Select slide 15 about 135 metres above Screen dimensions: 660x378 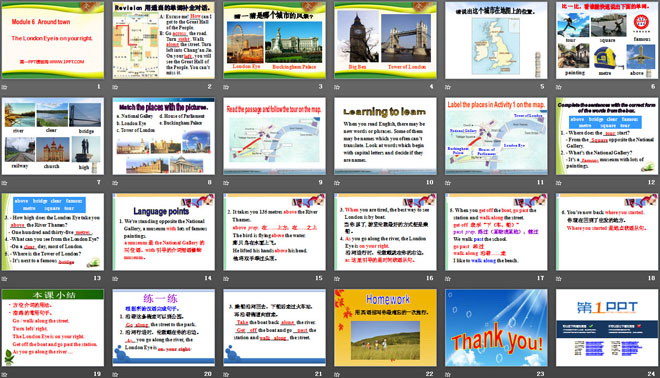tap(274, 232)
